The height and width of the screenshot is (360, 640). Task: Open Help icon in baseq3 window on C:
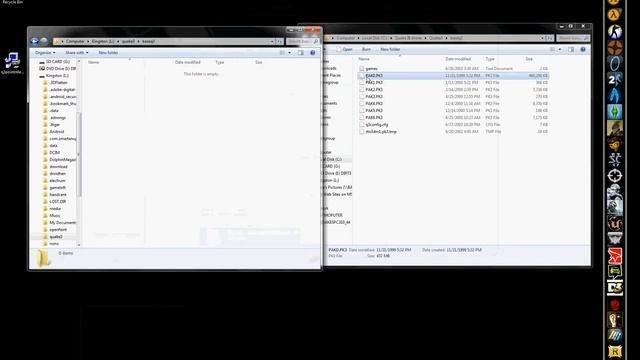click(x=583, y=49)
